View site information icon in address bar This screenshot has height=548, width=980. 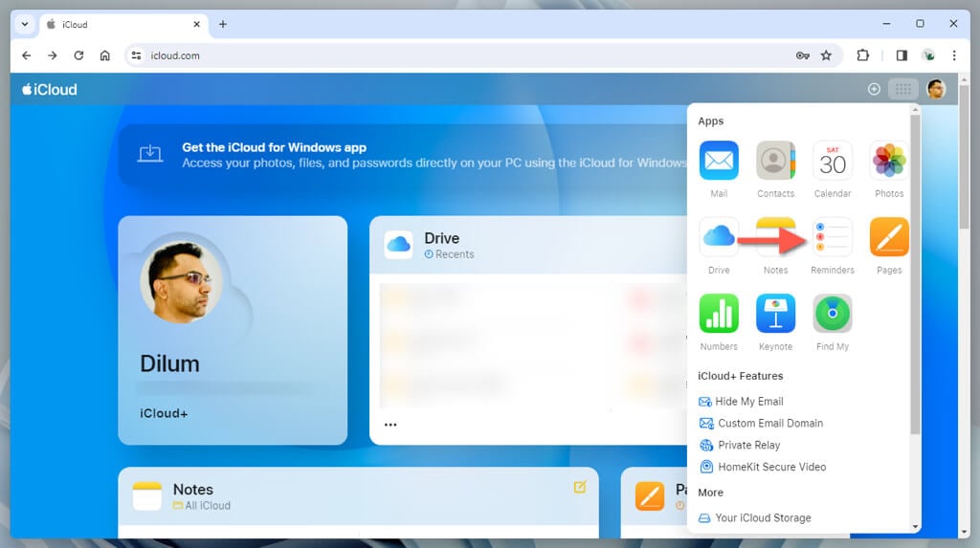click(136, 55)
